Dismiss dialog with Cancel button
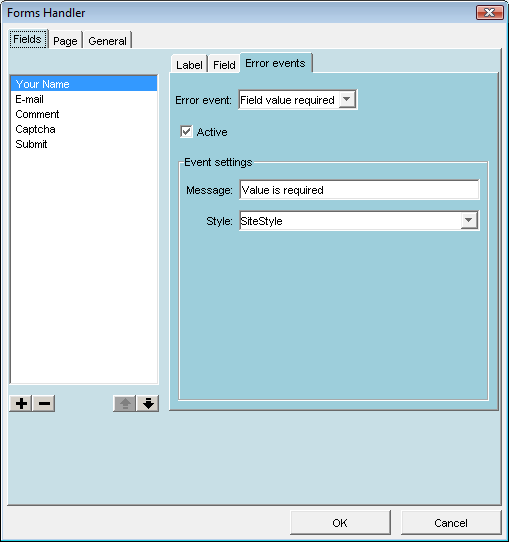509x542 pixels. point(451,523)
